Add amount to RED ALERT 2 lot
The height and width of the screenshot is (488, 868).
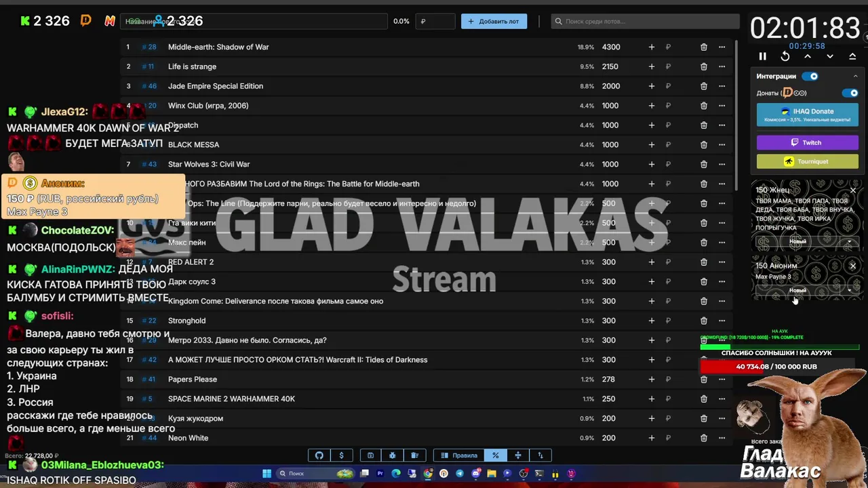652,262
